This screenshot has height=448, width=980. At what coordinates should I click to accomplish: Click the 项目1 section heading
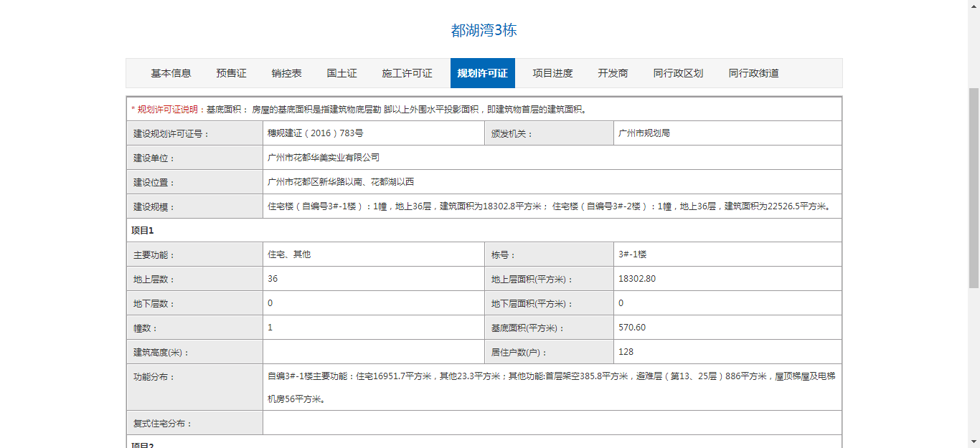(x=143, y=231)
